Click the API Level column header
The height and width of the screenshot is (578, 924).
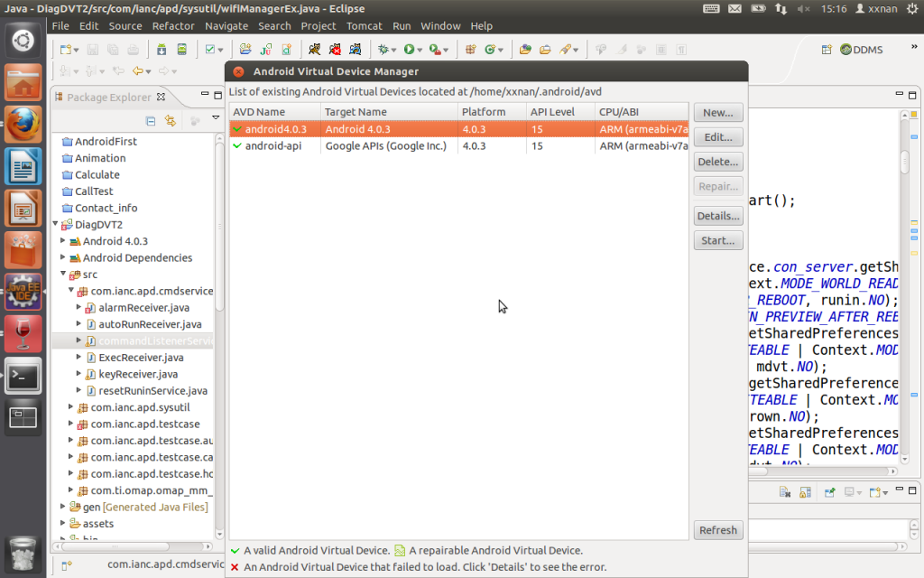click(x=559, y=111)
